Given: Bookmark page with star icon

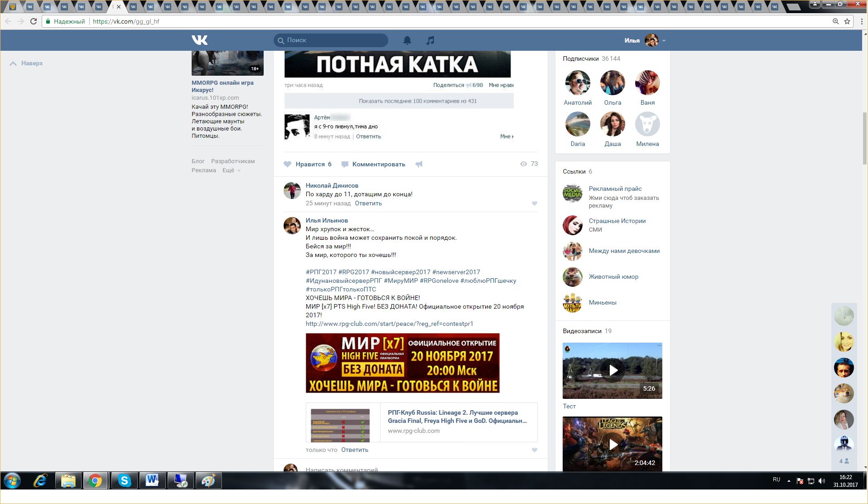Looking at the screenshot, I should 847,21.
